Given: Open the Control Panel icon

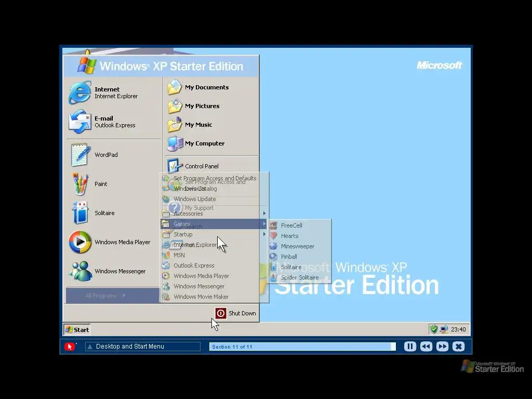Looking at the screenshot, I should [175, 166].
